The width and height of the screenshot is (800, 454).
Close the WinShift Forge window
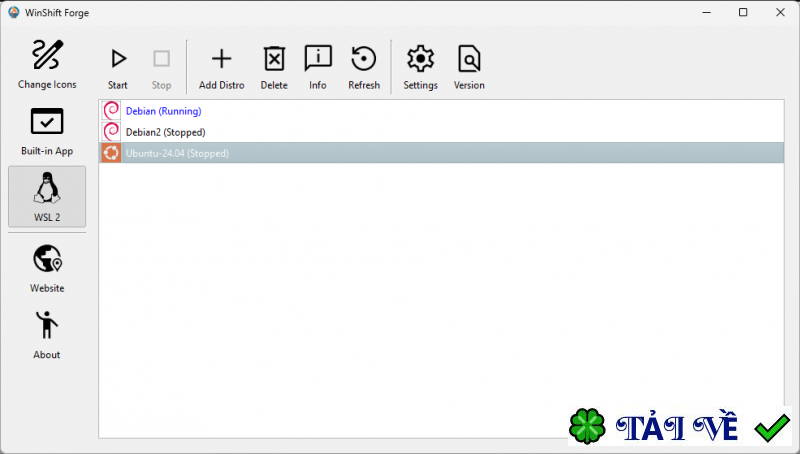click(780, 12)
